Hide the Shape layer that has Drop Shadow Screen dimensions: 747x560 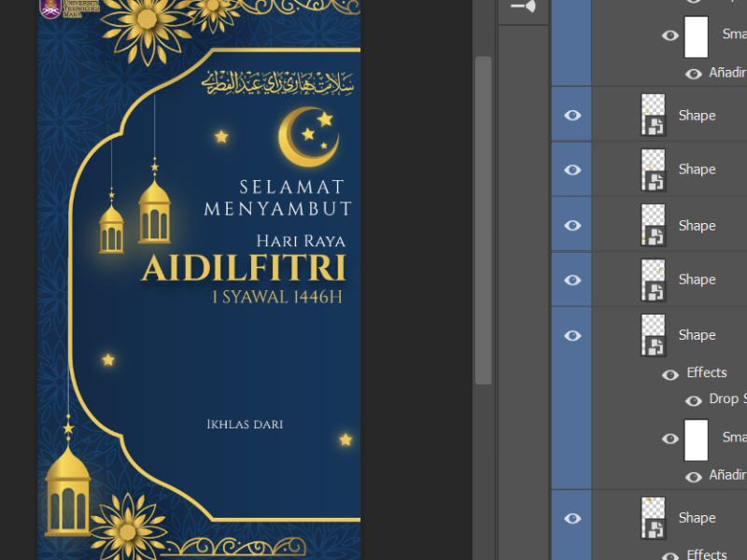click(572, 335)
